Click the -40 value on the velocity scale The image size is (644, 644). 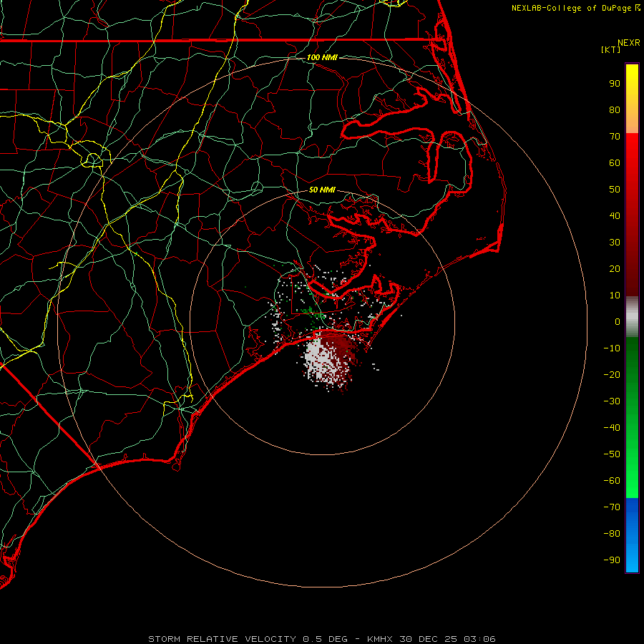click(612, 428)
